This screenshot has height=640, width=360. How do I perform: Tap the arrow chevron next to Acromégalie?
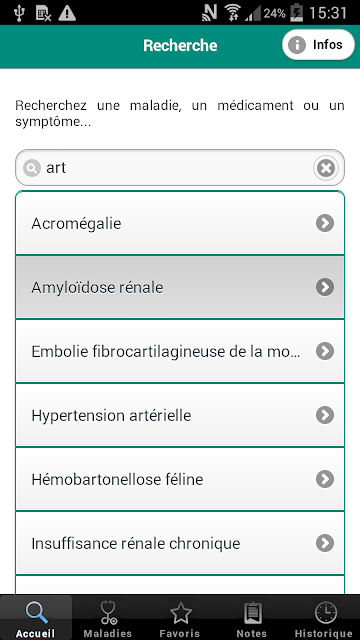pos(325,223)
